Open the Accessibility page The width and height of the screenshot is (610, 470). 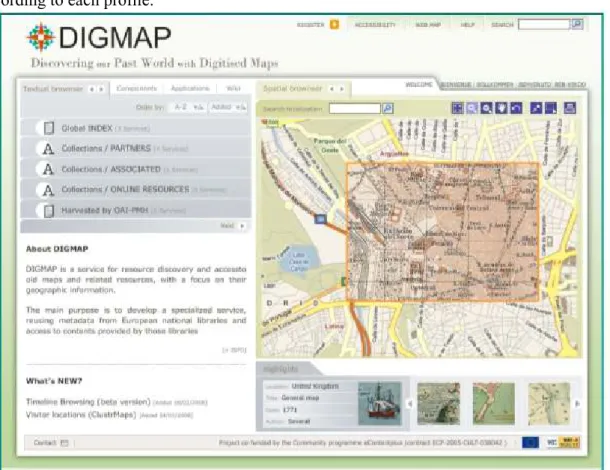375,25
